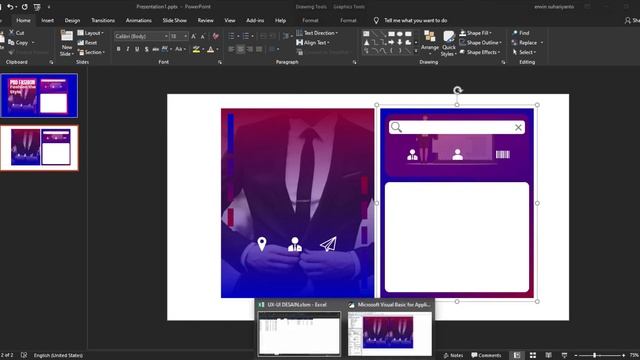Open the Section dropdown

(x=91, y=52)
